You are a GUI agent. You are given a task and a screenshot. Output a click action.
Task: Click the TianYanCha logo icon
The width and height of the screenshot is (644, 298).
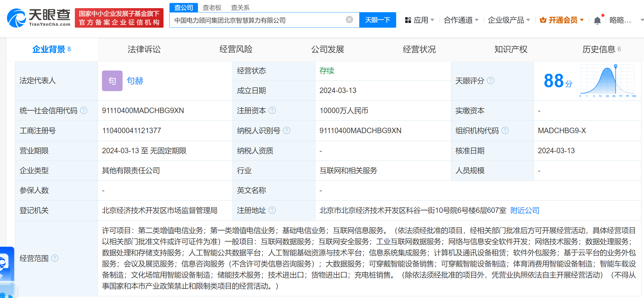pos(16,18)
